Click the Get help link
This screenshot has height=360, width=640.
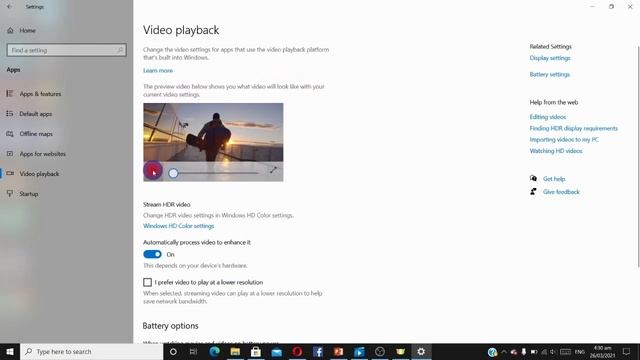(x=554, y=179)
